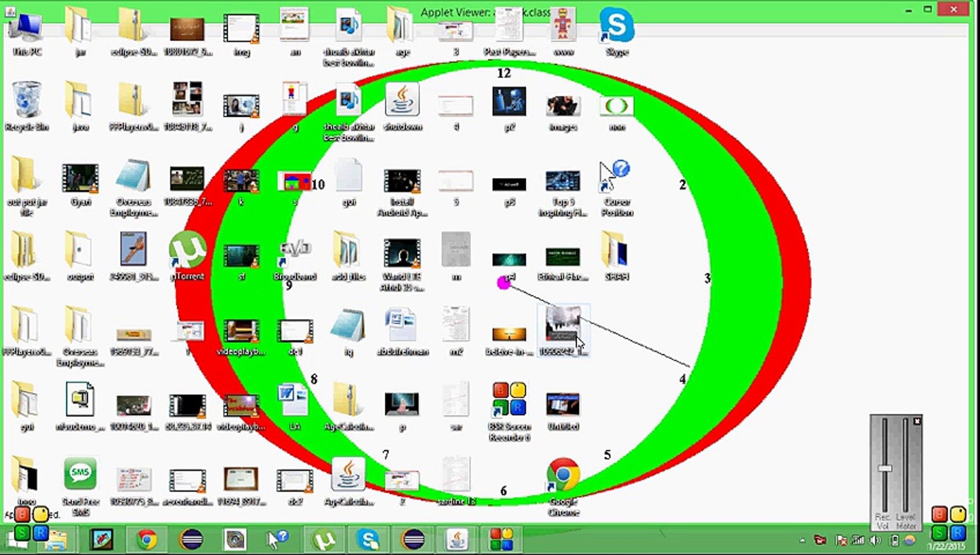The width and height of the screenshot is (980, 555).
Task: Click the date 1/22/2015 in taskbar
Action: 947,546
